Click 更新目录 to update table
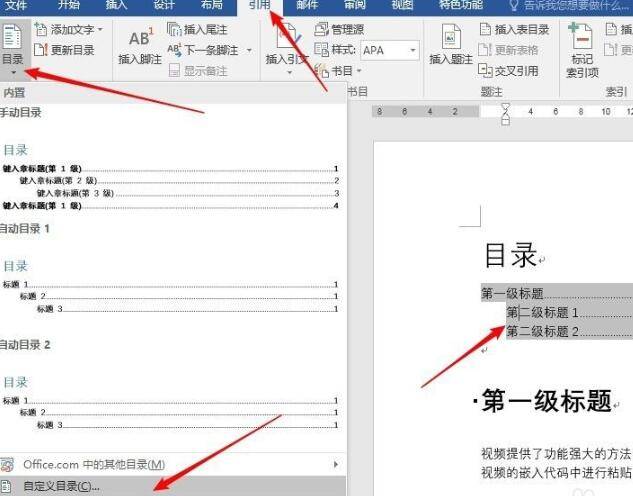Viewport: 633px width, 496px height. [x=66, y=49]
